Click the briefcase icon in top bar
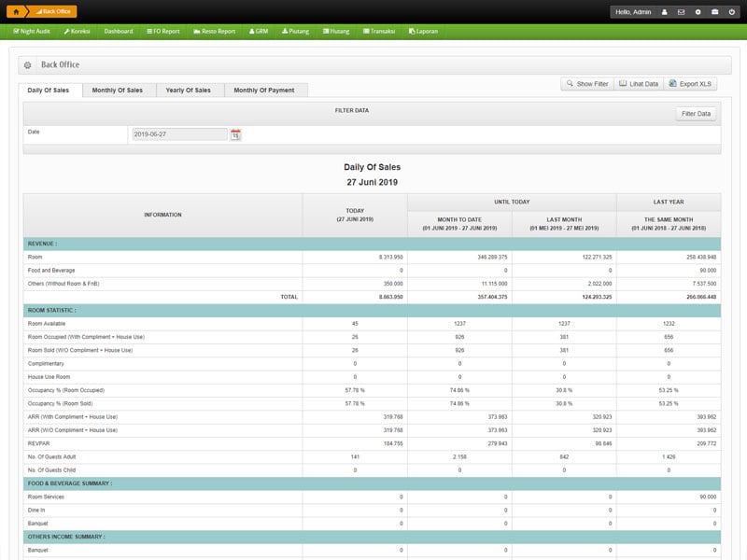747x560 pixels. tap(715, 12)
